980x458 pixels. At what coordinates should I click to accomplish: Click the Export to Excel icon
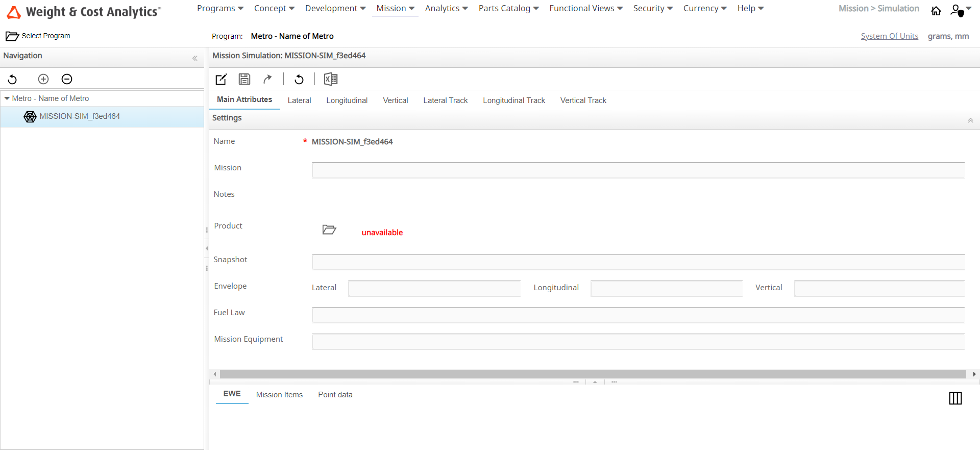click(x=331, y=79)
